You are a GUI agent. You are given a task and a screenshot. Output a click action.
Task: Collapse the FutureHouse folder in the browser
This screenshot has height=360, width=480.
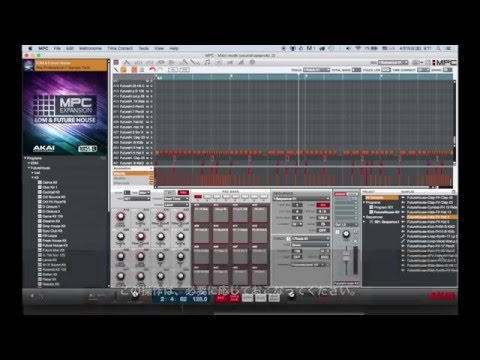(29, 168)
